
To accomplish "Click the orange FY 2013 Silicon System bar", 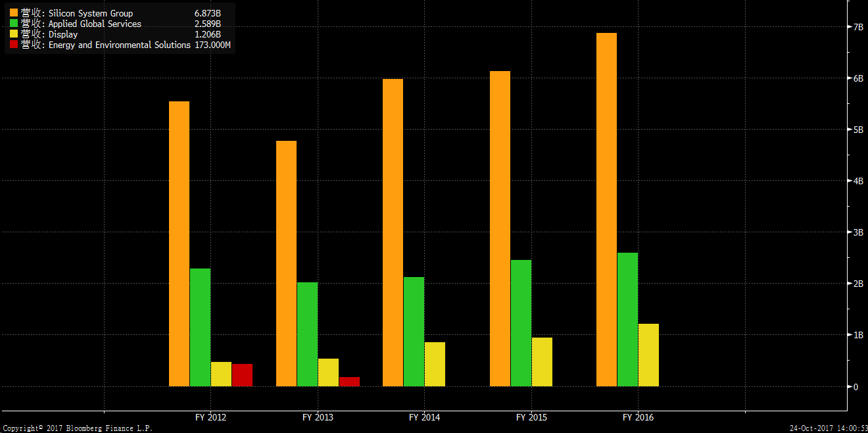I will [286, 263].
